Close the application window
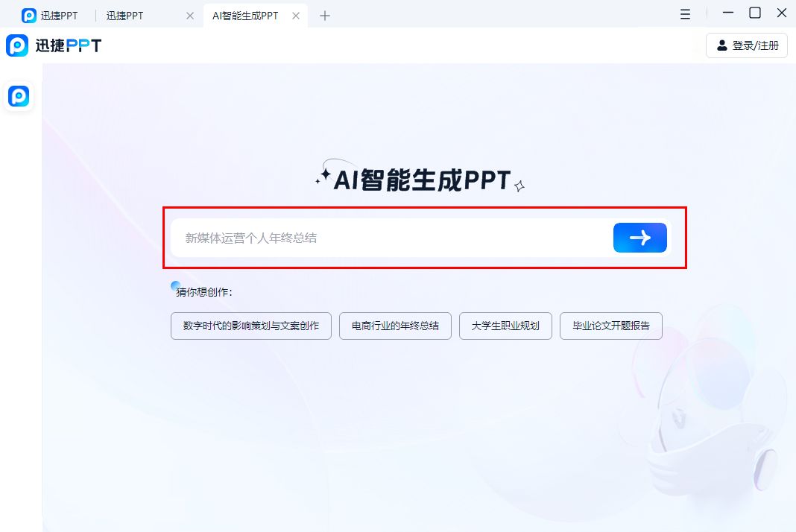Screen dimensions: 796x532 pyautogui.click(x=782, y=13)
